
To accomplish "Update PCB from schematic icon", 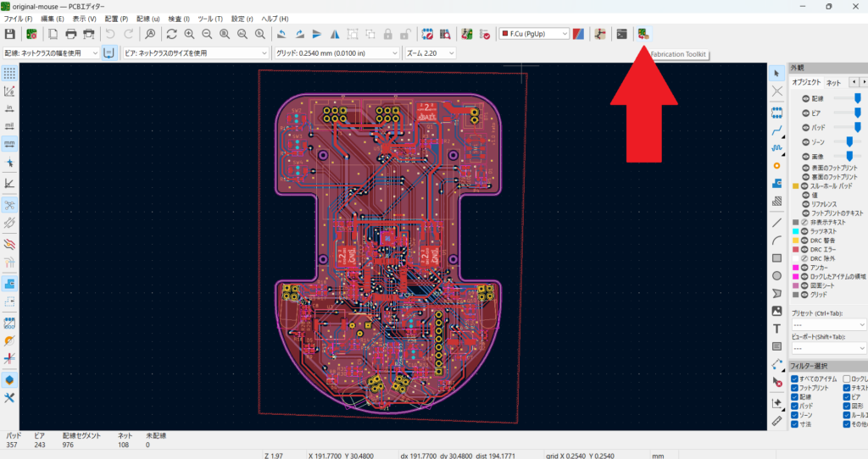I will pyautogui.click(x=467, y=34).
